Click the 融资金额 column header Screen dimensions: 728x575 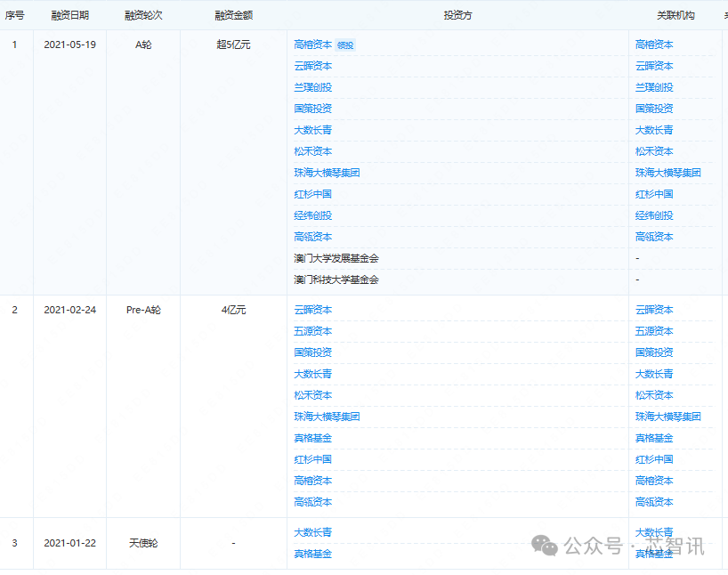click(x=233, y=15)
